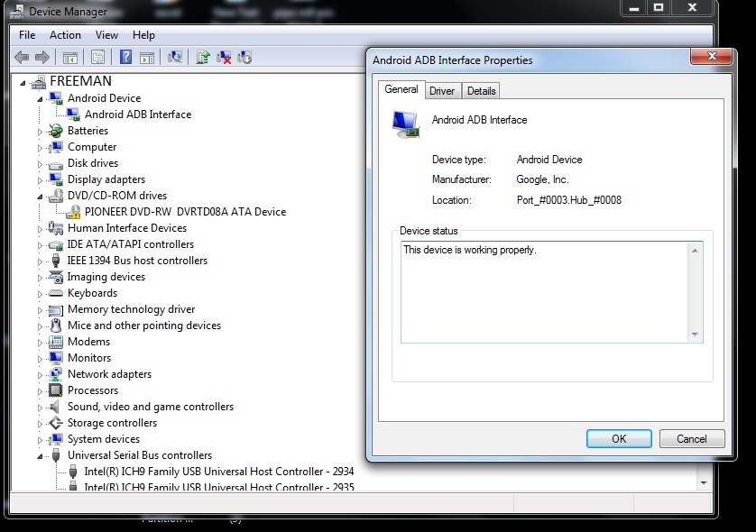The height and width of the screenshot is (532, 756).
Task: Click the PIONEER DVD-RW warning device icon
Action: pos(73,212)
